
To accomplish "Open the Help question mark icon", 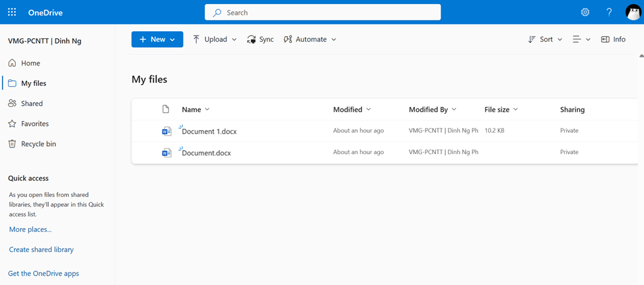I will coord(609,13).
